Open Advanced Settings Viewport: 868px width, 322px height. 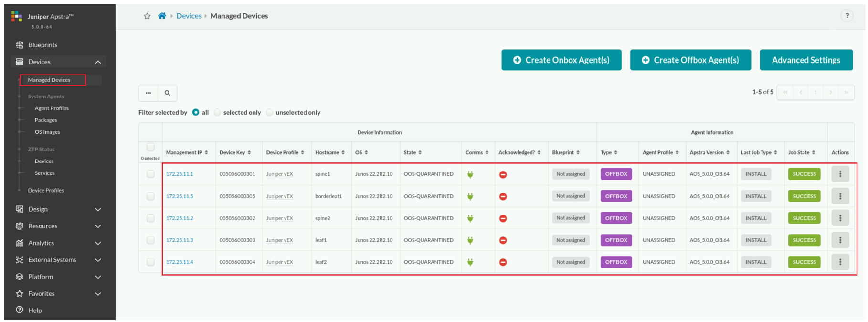806,60
